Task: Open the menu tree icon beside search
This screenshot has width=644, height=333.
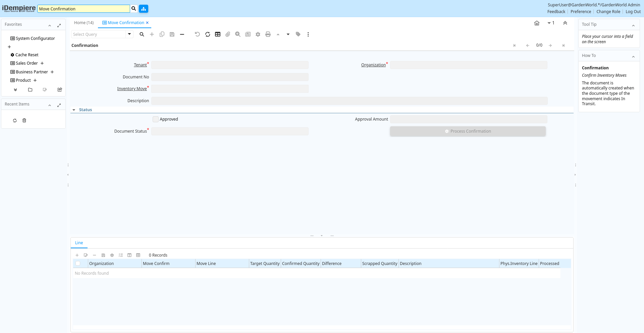Action: point(144,9)
